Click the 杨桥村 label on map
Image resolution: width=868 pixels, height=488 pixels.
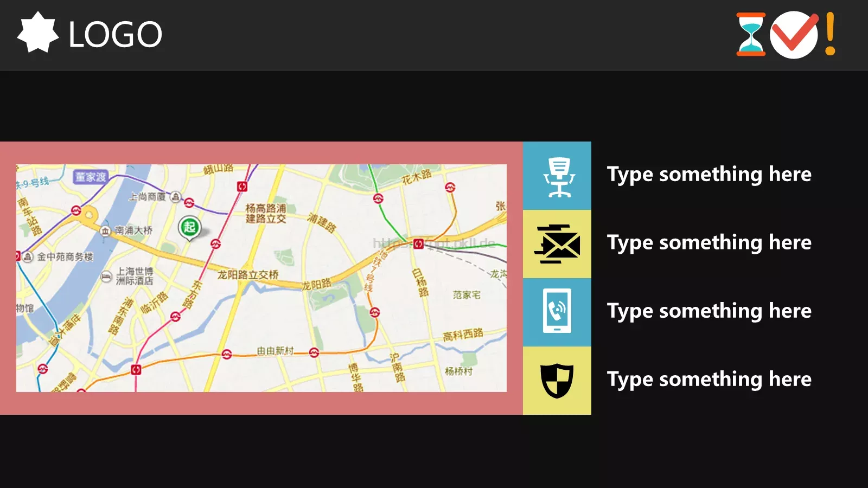tap(459, 371)
